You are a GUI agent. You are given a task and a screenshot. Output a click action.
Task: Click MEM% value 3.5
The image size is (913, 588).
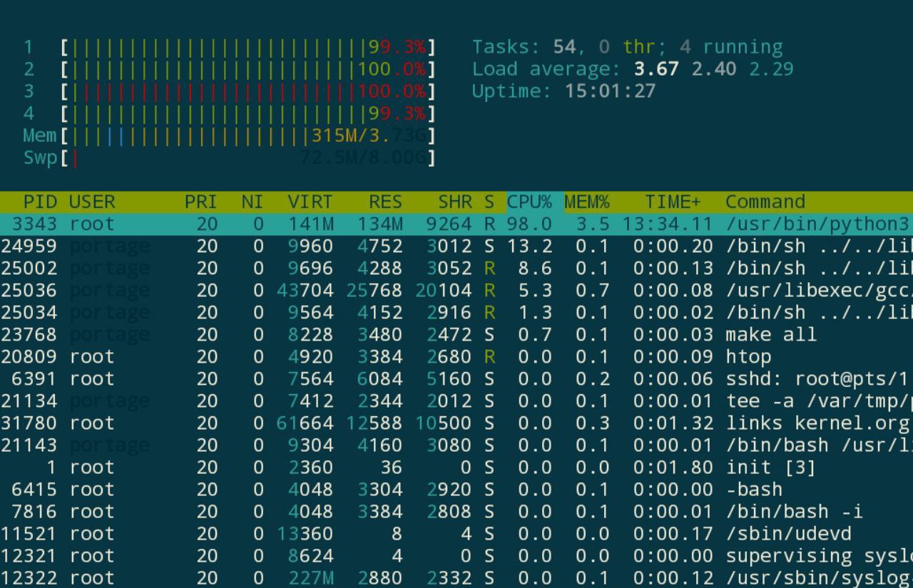coord(593,224)
